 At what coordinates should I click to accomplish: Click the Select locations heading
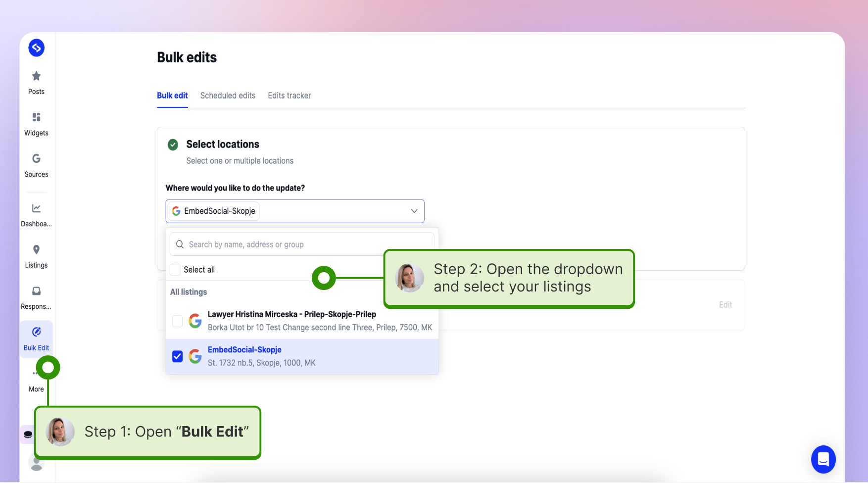click(223, 145)
